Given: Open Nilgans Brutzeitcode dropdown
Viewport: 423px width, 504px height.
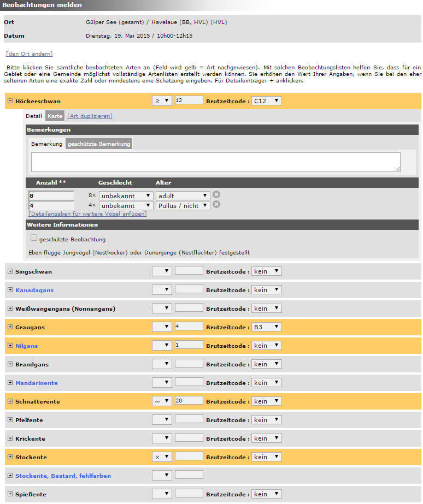Looking at the screenshot, I should click(x=266, y=346).
